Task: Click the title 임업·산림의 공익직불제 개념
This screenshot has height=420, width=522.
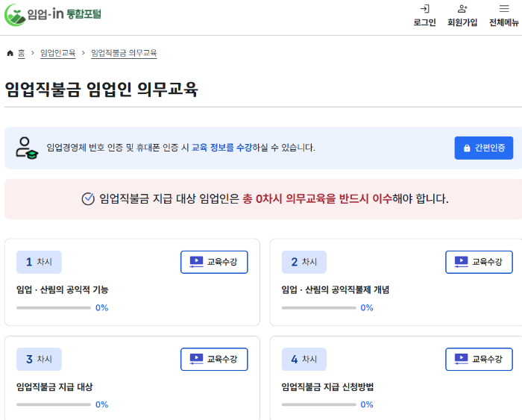Action: tap(336, 289)
